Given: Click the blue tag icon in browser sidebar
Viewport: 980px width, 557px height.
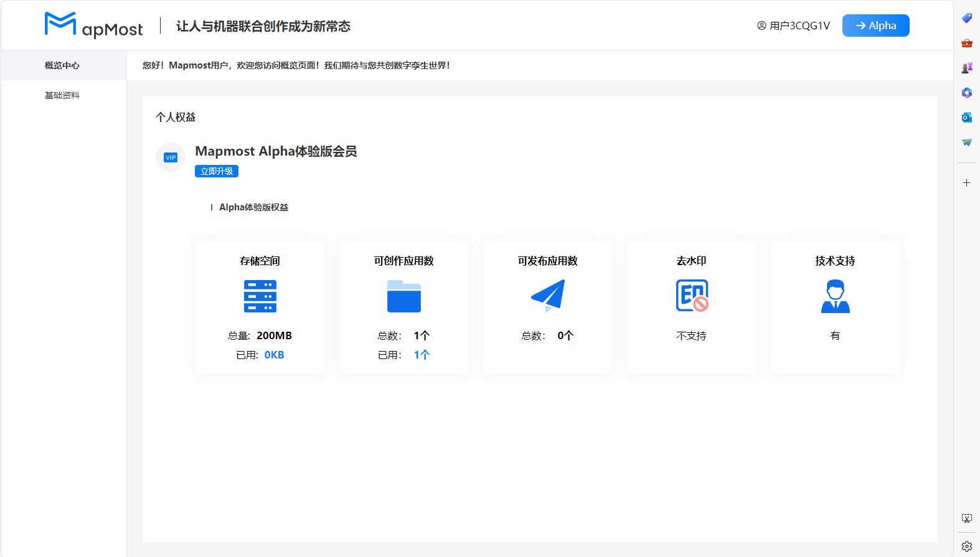Looking at the screenshot, I should [967, 18].
